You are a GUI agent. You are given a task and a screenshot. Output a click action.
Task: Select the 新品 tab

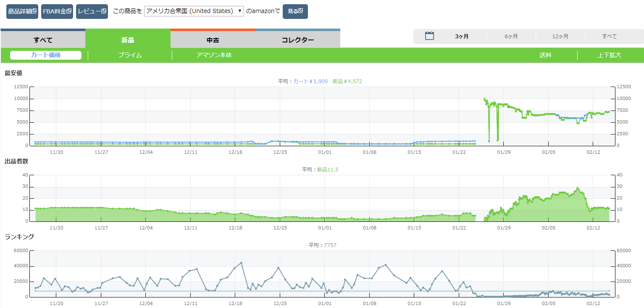click(x=128, y=40)
